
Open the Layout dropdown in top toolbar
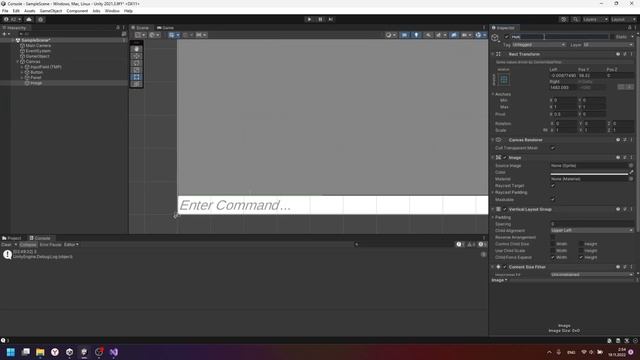(624, 19)
